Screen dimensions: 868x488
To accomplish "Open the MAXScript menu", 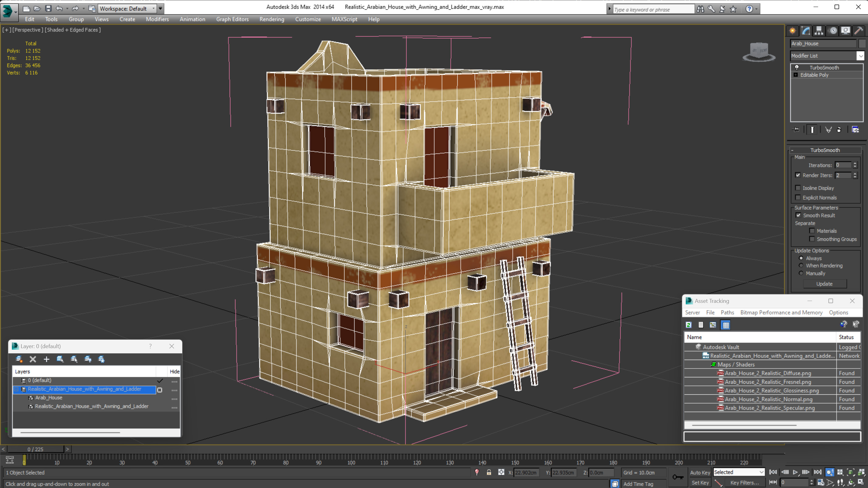I will tap(344, 19).
